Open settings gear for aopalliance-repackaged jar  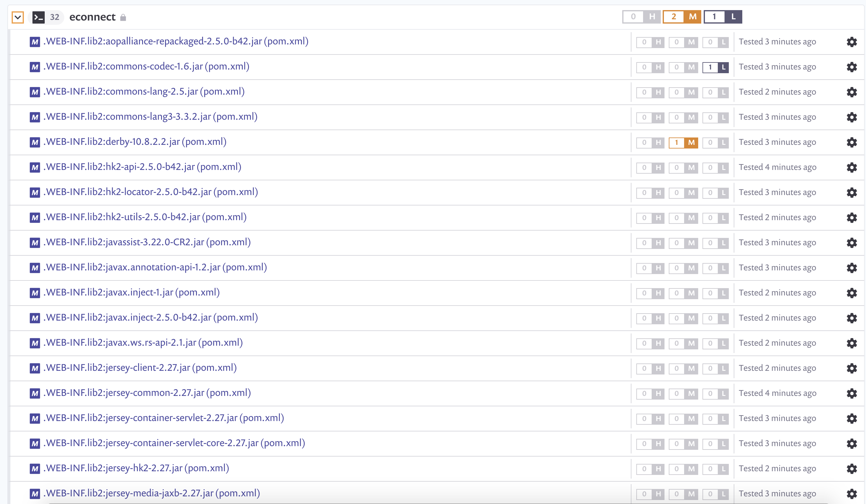tap(851, 42)
